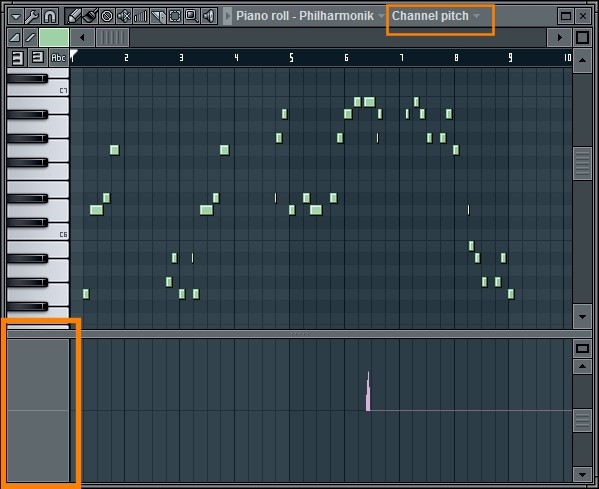Activate the speaker Playback tool
This screenshot has height=489, width=599.
[209, 16]
